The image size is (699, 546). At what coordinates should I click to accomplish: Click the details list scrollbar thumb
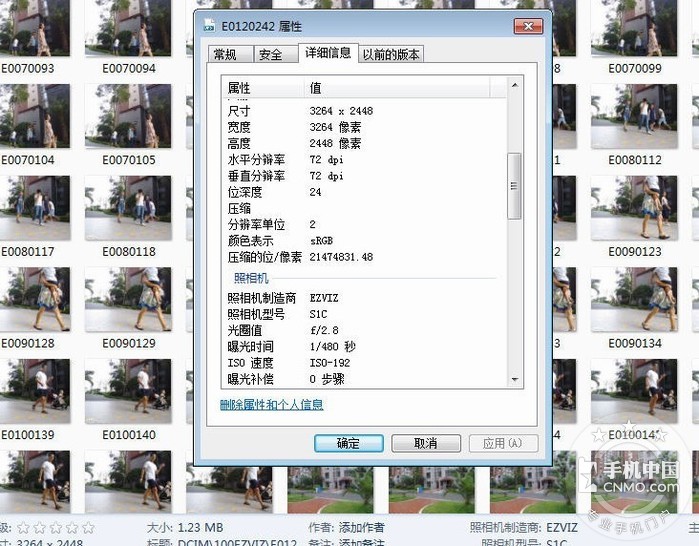[515, 186]
